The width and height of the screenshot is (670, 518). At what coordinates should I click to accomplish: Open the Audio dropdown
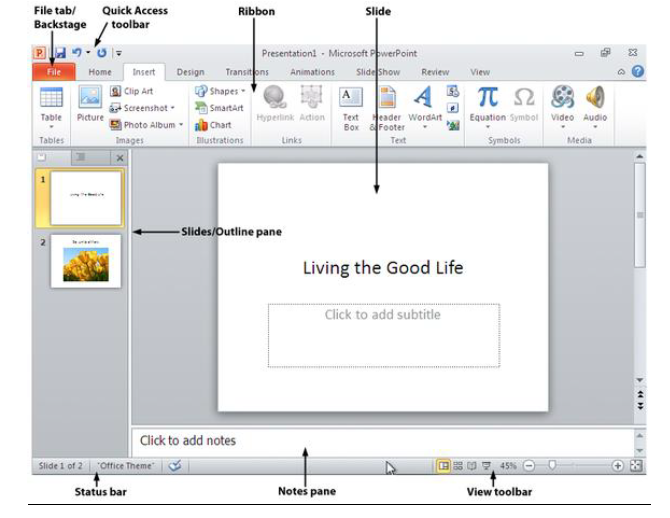(x=595, y=127)
